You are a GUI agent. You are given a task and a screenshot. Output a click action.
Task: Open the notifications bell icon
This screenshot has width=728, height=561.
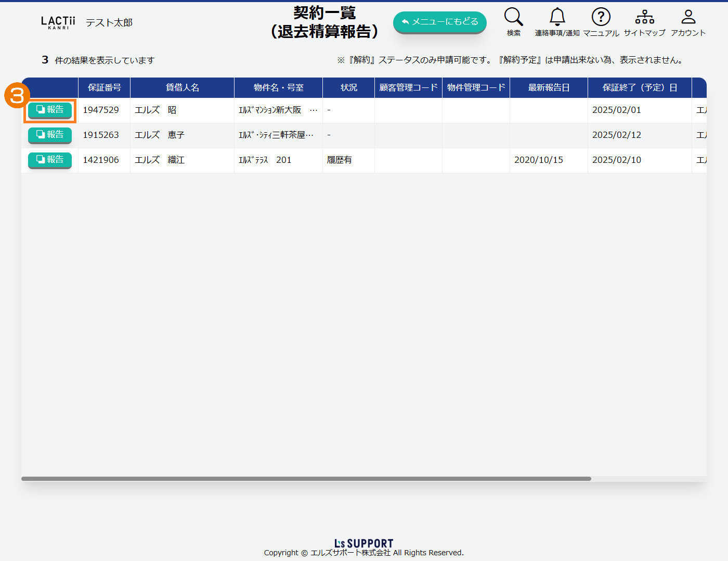tap(557, 17)
